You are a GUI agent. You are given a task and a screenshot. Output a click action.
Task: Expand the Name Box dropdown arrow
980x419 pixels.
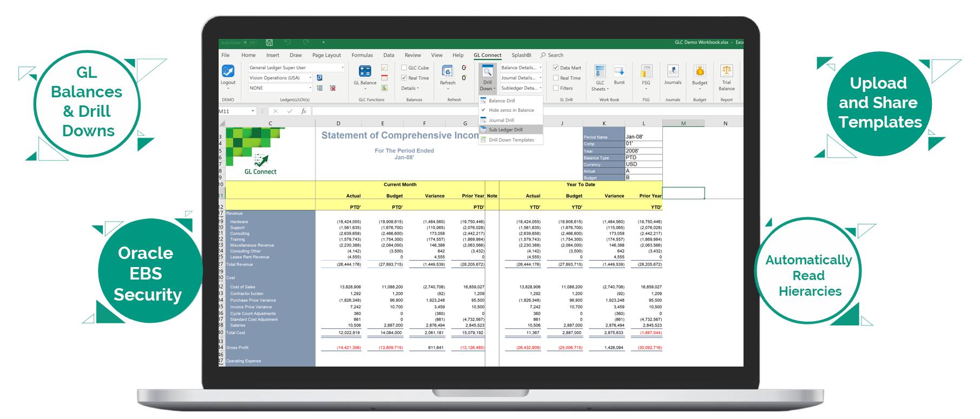253,111
